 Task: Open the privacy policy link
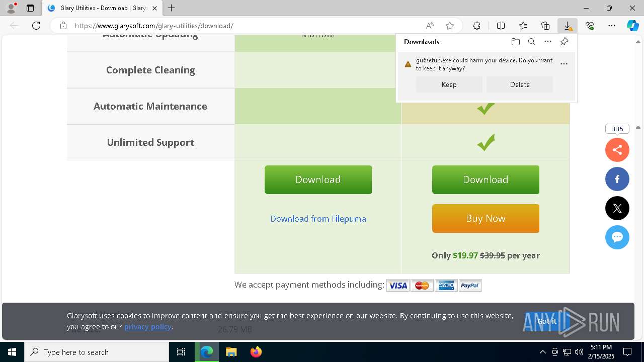(148, 327)
